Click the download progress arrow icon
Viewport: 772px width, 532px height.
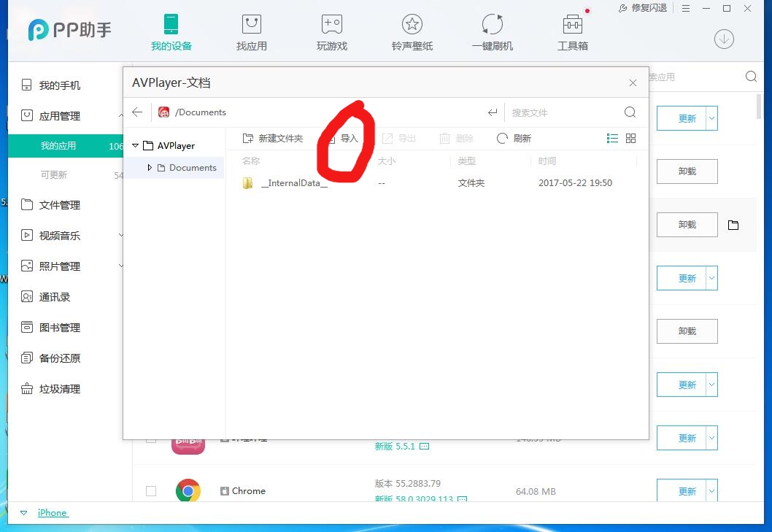[x=724, y=39]
